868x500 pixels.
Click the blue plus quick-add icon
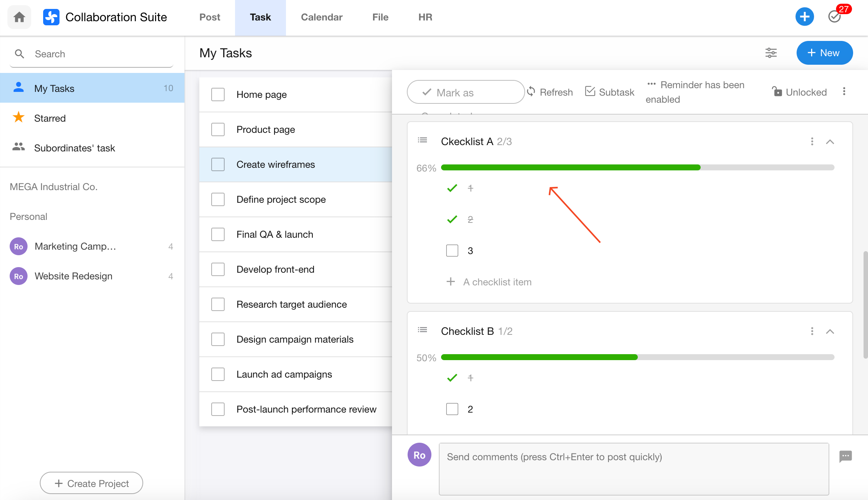pos(804,17)
